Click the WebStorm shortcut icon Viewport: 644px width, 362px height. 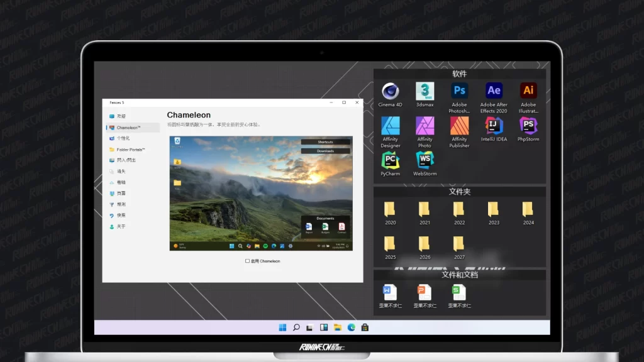pos(425,161)
